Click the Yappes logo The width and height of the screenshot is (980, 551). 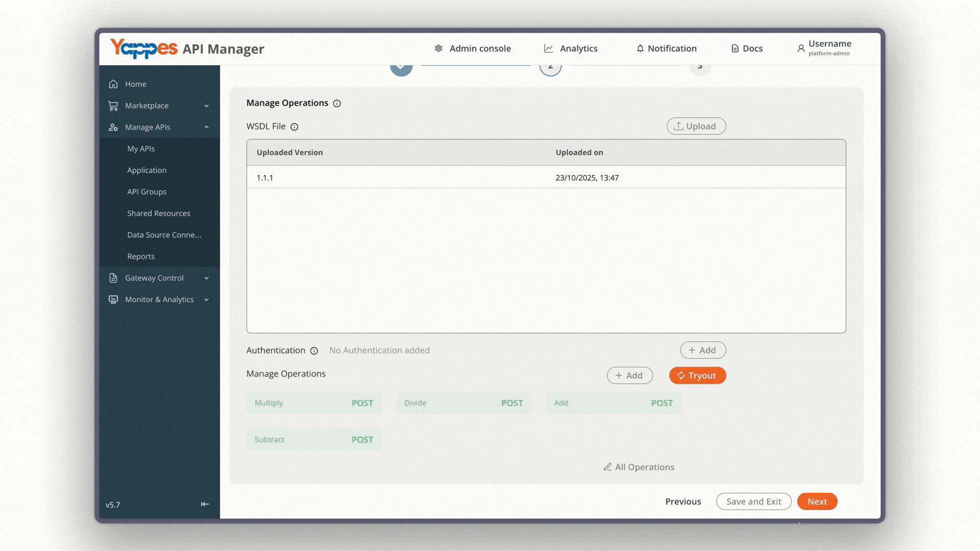[x=144, y=48]
